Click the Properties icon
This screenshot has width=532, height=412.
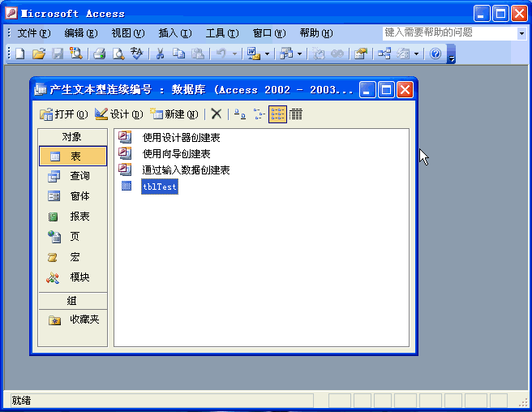click(361, 54)
